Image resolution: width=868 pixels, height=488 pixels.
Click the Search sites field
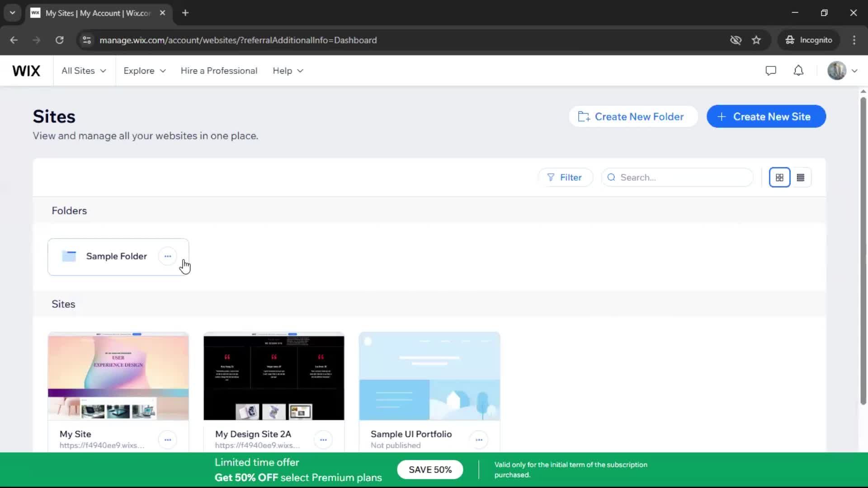point(677,178)
